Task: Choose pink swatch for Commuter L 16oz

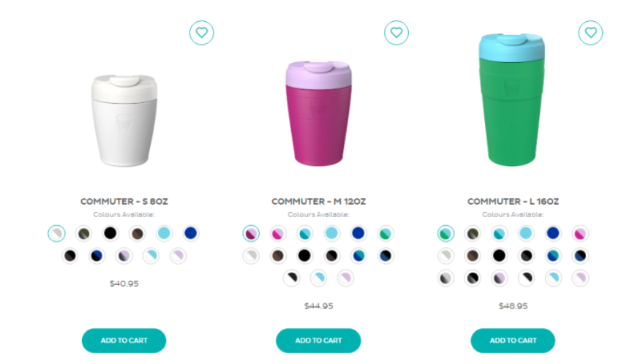Action: pos(580,233)
